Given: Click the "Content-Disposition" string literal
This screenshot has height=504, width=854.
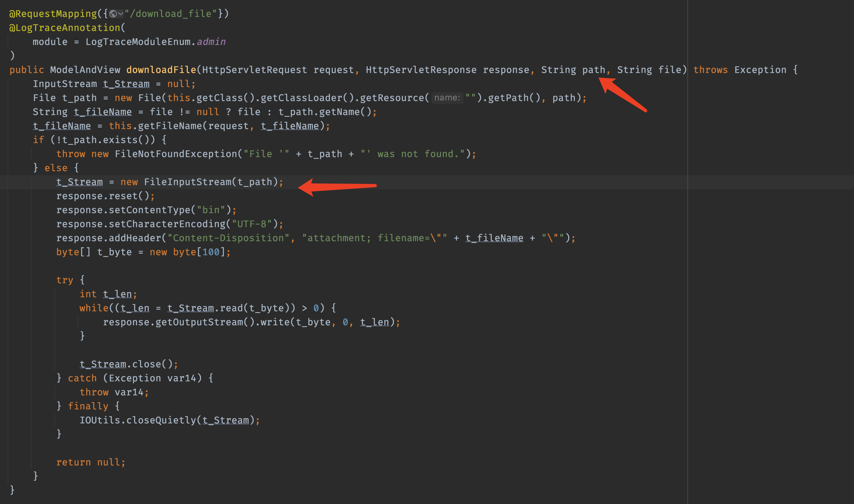Looking at the screenshot, I should [x=228, y=238].
